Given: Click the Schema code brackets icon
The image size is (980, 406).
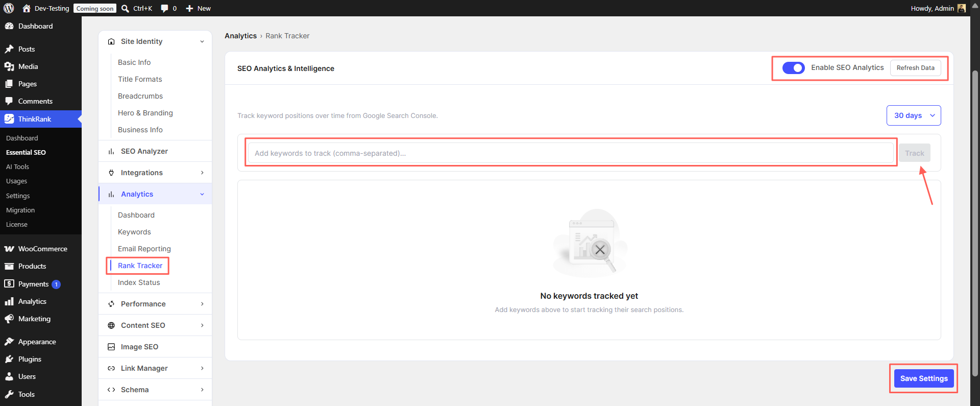Looking at the screenshot, I should (x=111, y=390).
